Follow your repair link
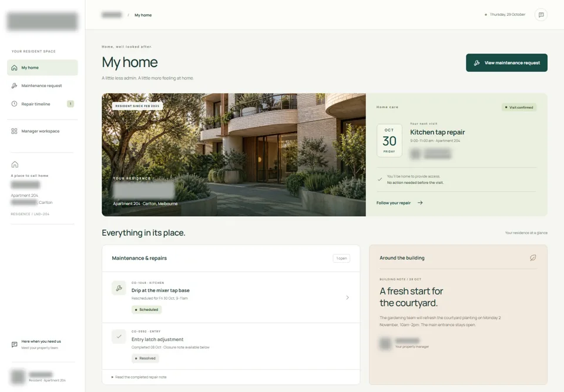The width and height of the screenshot is (564, 392). [399, 203]
